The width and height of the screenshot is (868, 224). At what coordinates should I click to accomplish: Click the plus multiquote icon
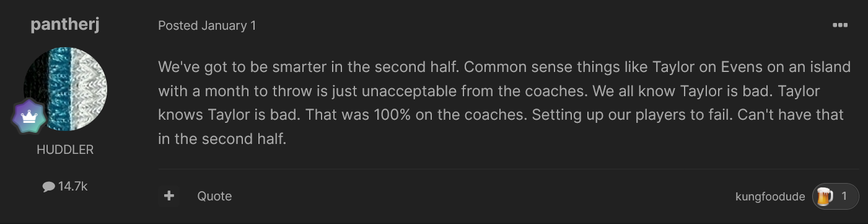point(169,196)
